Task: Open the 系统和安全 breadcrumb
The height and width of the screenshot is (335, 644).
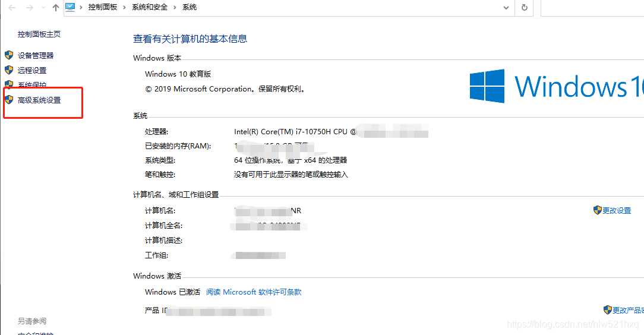Action: tap(150, 7)
